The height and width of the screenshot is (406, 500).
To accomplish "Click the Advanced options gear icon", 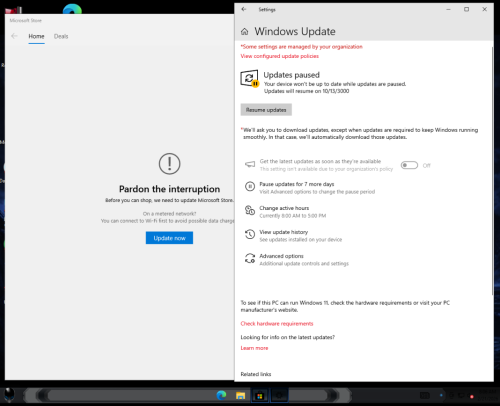I will click(x=250, y=258).
